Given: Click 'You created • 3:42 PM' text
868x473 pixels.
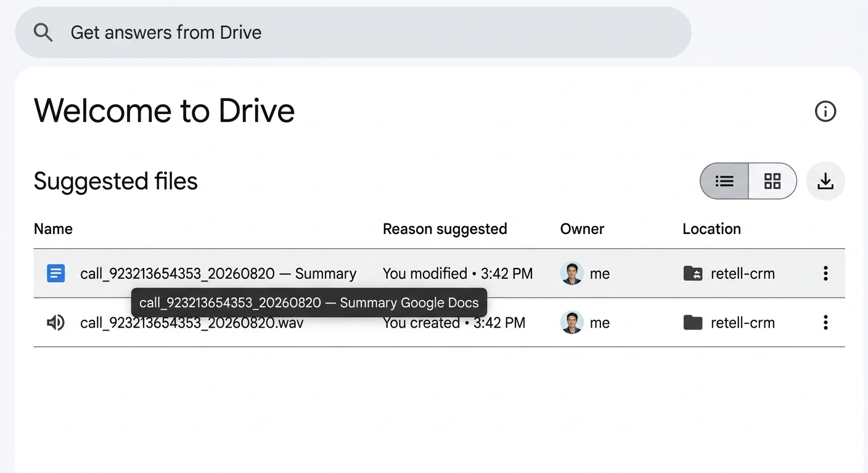Looking at the screenshot, I should tap(454, 323).
